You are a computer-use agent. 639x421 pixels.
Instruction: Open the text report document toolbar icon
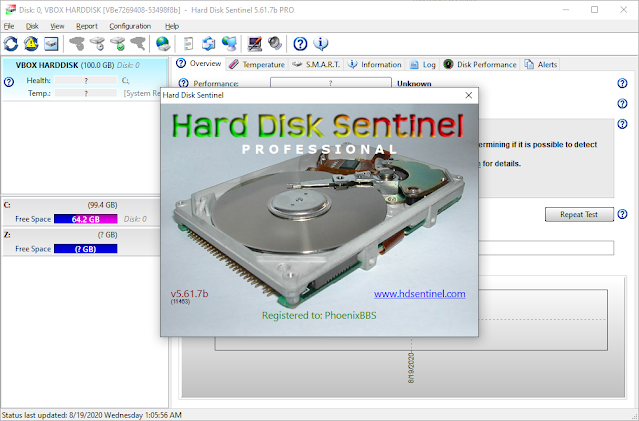188,44
